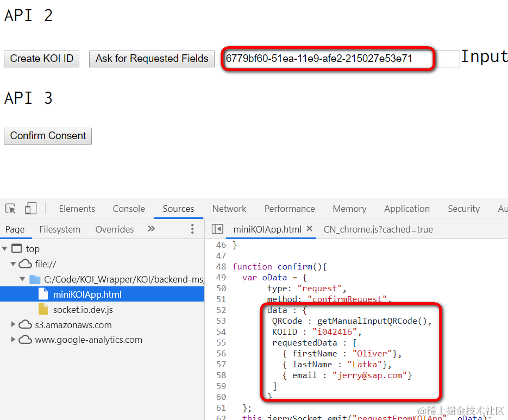Image resolution: width=508 pixels, height=420 pixels.
Task: Click the top frame window icon
Action: [x=16, y=248]
